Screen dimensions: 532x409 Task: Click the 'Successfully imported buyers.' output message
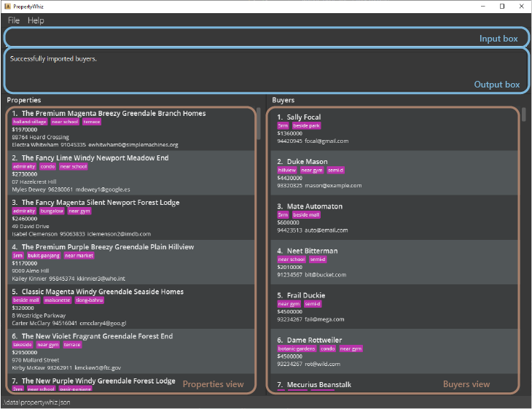click(53, 59)
